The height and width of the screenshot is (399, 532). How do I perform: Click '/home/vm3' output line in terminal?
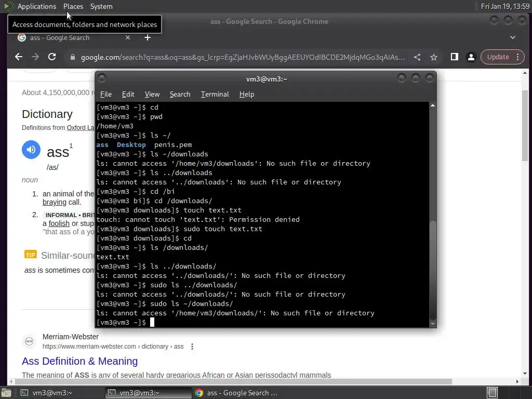coord(115,126)
